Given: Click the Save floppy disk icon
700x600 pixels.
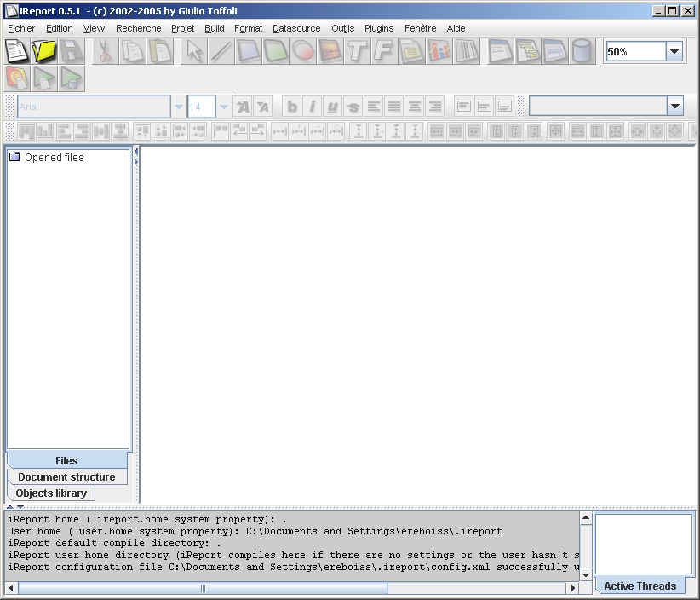Looking at the screenshot, I should pyautogui.click(x=71, y=51).
